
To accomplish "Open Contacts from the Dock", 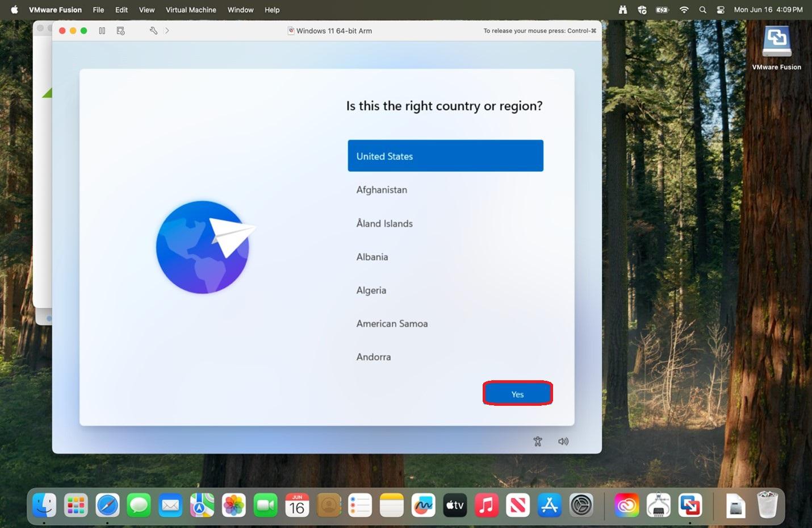I will click(x=328, y=505).
